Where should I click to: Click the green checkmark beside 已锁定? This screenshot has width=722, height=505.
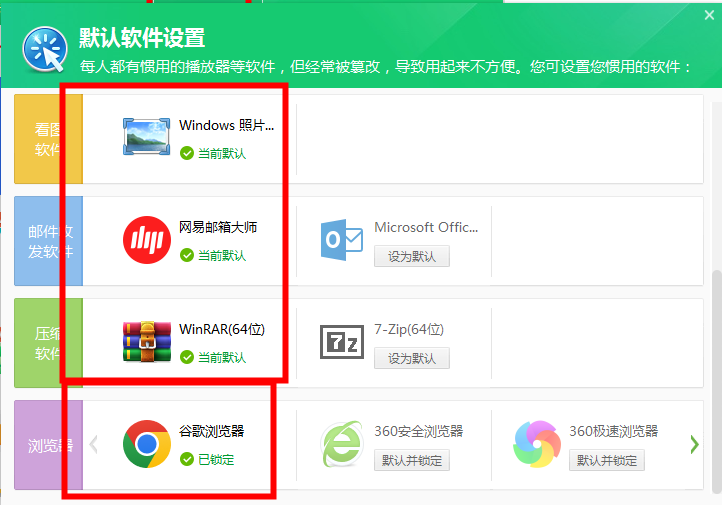(x=186, y=459)
